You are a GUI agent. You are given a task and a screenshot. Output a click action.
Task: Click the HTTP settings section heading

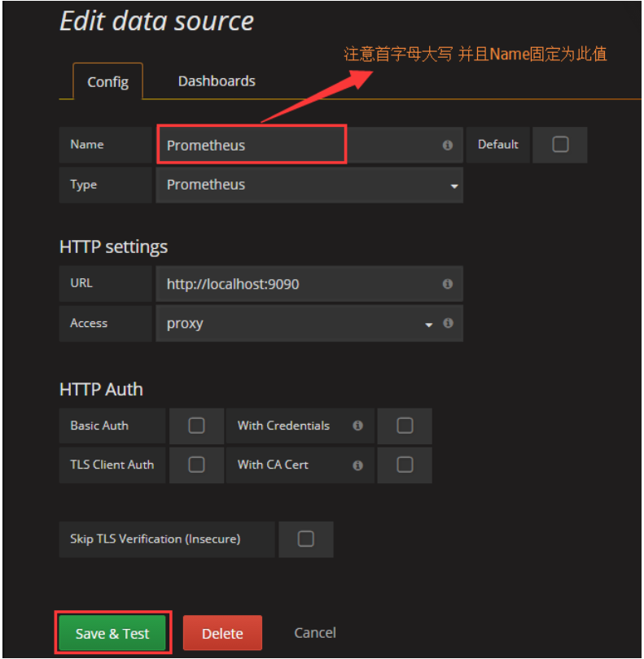point(113,247)
